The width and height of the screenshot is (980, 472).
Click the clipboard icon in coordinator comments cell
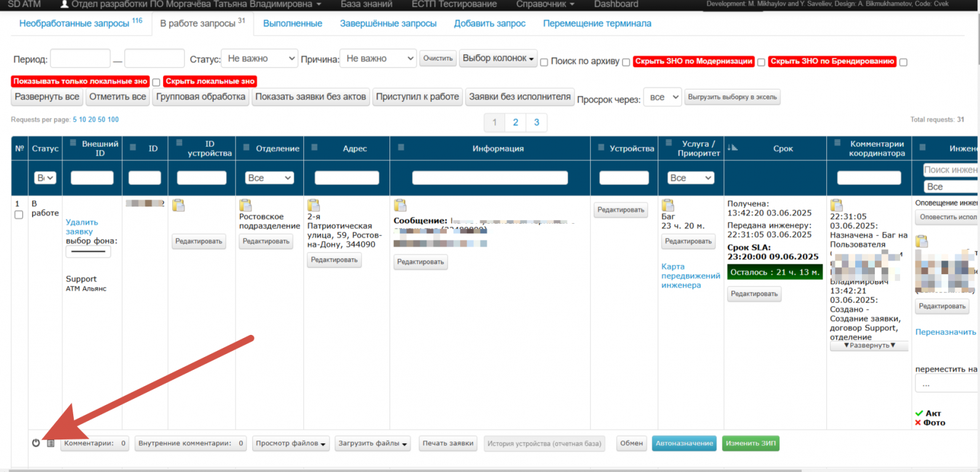[836, 205]
